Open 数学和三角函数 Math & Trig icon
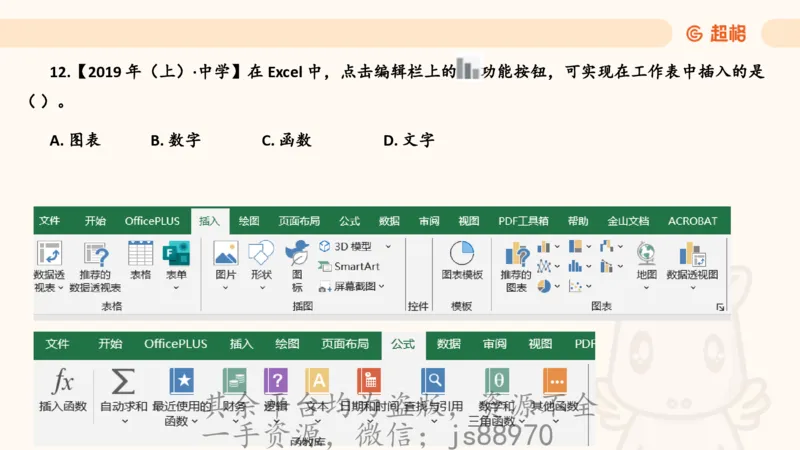 click(496, 381)
